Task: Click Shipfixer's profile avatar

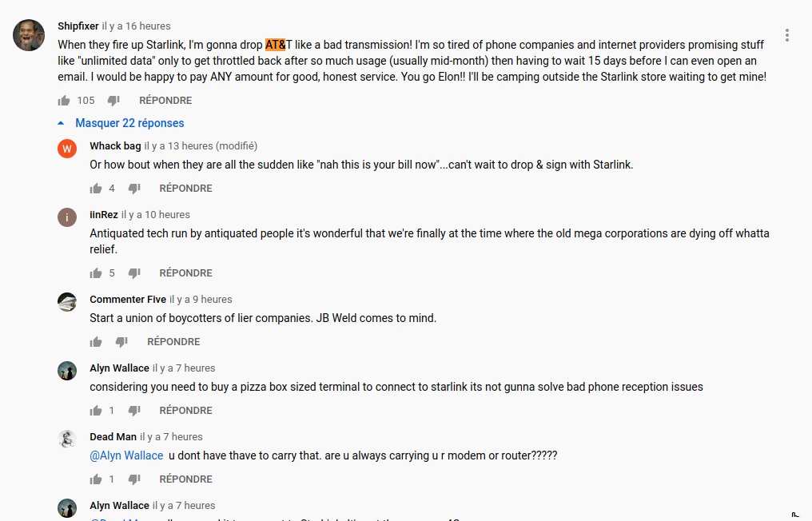Action: [29, 35]
